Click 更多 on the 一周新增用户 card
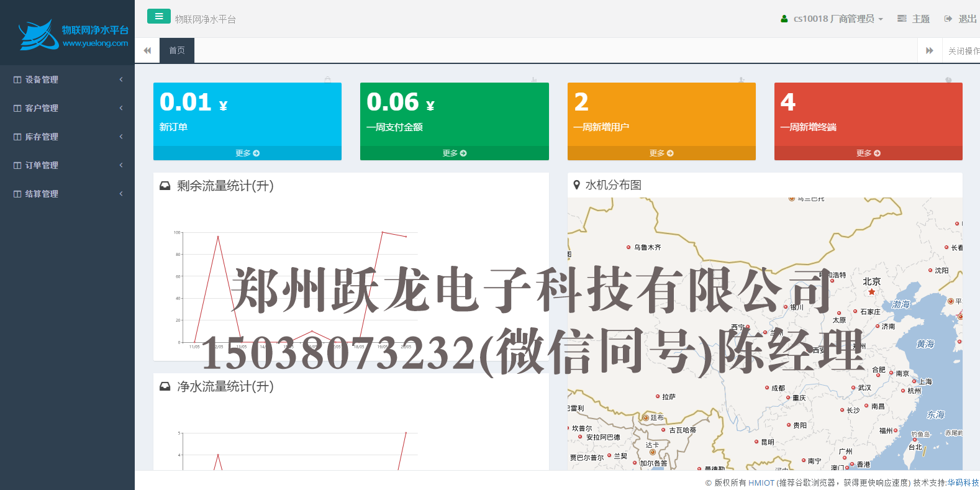Screen dimensions: 980x490 coord(661,153)
